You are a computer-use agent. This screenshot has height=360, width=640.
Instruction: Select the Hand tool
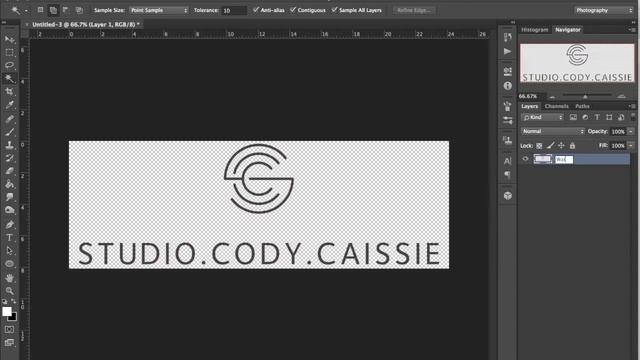[x=9, y=278]
